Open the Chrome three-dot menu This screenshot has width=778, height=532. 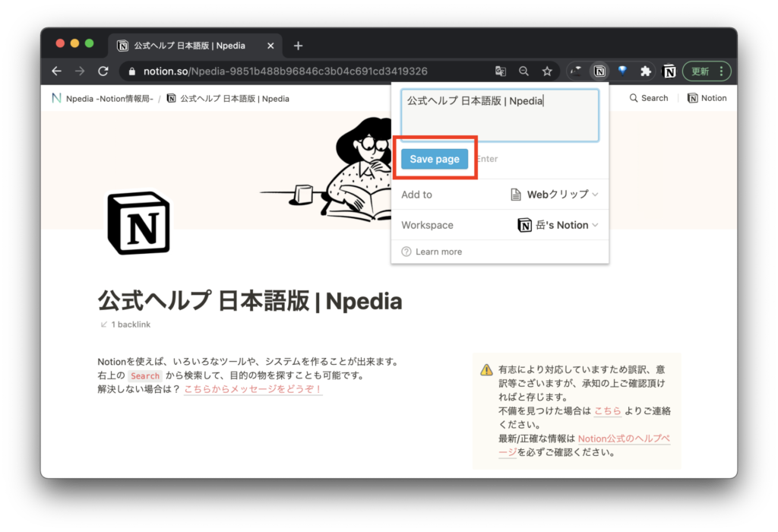click(722, 71)
